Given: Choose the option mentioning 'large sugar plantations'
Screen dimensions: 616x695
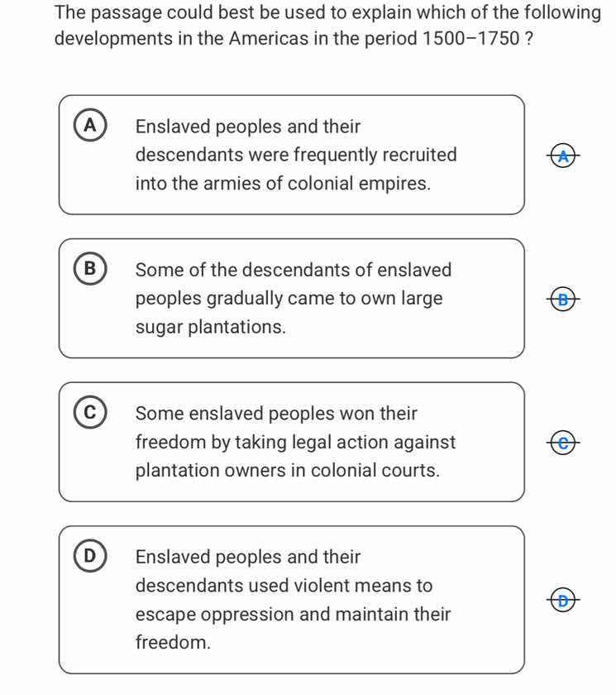Looking at the screenshot, I should 294,298.
